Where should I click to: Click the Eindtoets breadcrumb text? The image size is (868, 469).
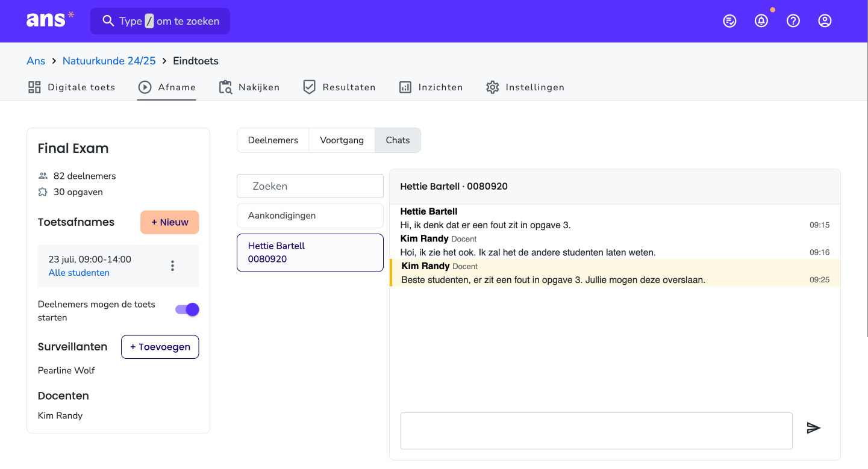click(x=196, y=61)
